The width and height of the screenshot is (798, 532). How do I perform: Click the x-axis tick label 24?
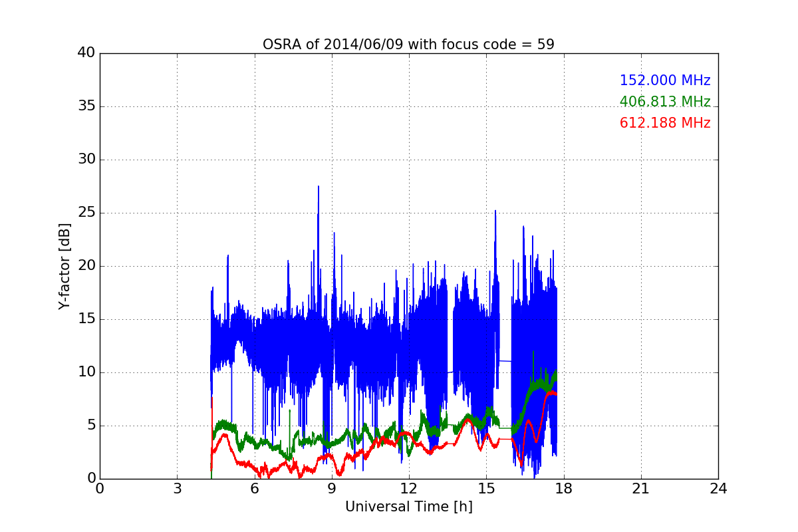tap(718, 489)
